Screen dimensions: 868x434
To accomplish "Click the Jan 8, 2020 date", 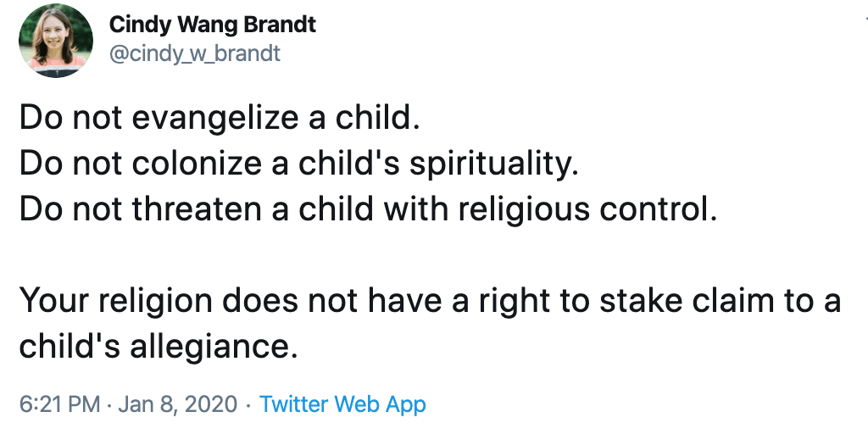I will [x=176, y=404].
